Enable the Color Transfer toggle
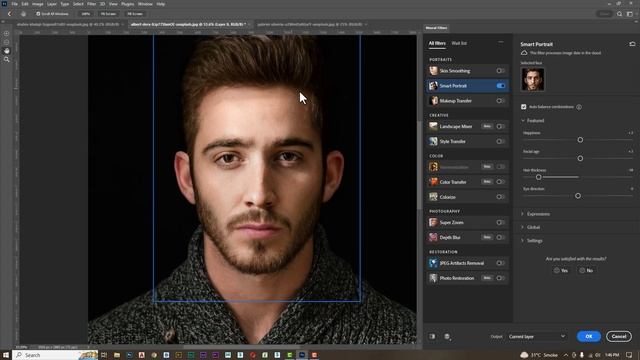 tap(500, 182)
